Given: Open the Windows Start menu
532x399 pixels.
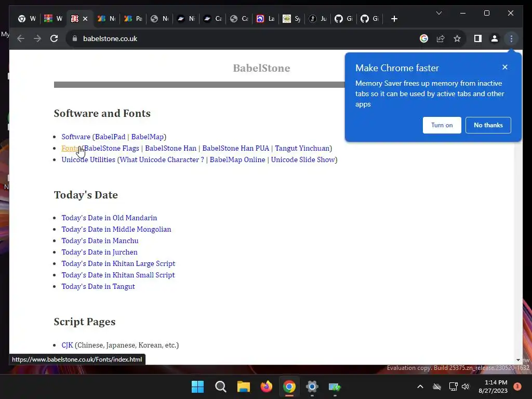Looking at the screenshot, I should pos(197,387).
